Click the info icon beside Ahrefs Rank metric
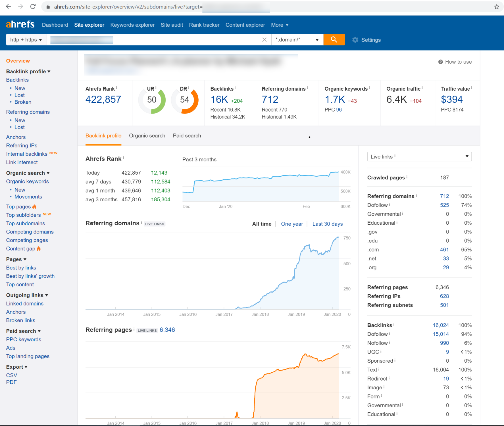The height and width of the screenshot is (426, 504). [116, 88]
